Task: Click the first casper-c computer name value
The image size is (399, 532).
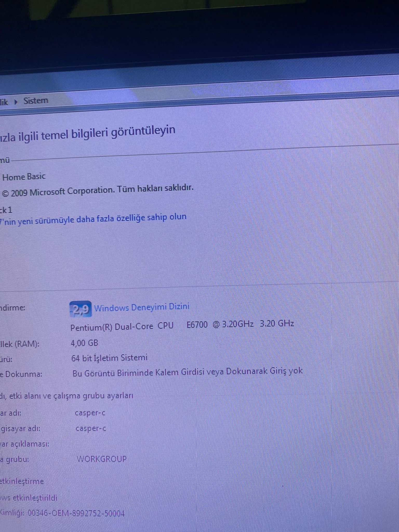Action: coord(90,413)
